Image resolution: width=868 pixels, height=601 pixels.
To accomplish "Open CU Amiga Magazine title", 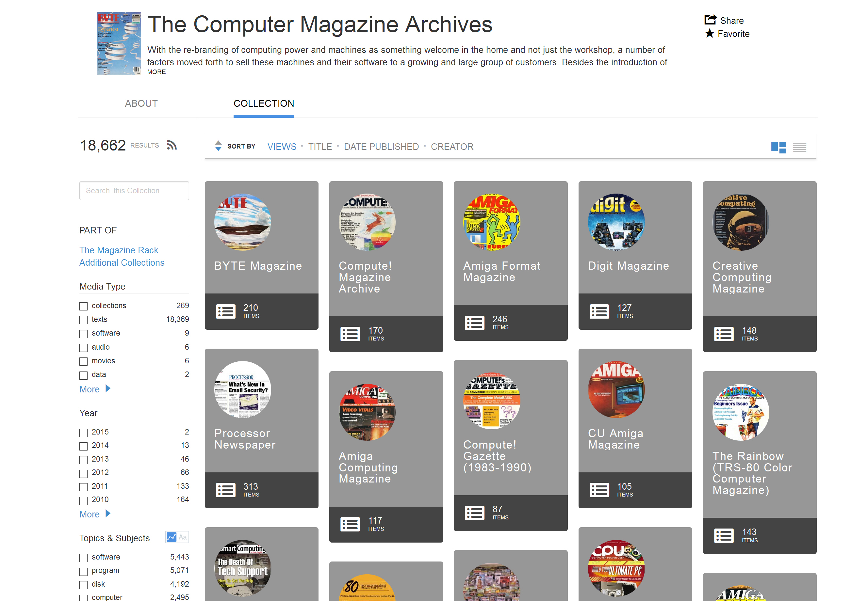I will point(615,439).
